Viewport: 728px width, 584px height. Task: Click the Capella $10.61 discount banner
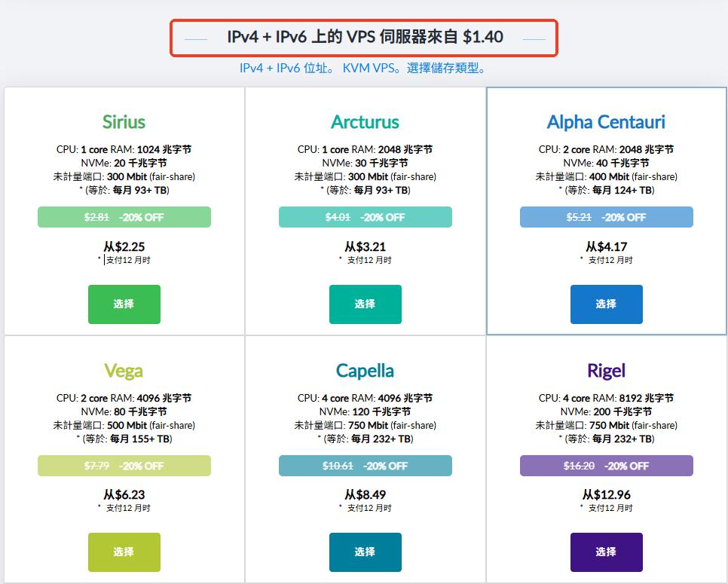365,466
